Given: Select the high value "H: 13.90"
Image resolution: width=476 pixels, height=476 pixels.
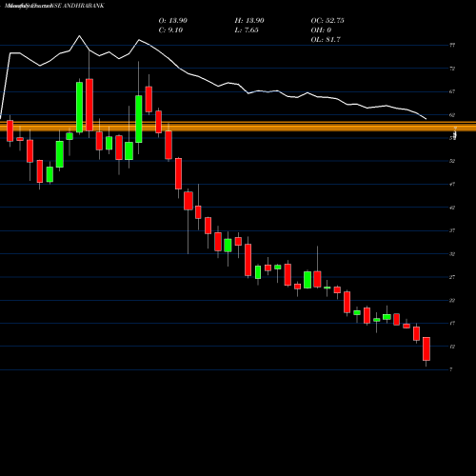Looking at the screenshot, I should [x=249, y=21].
